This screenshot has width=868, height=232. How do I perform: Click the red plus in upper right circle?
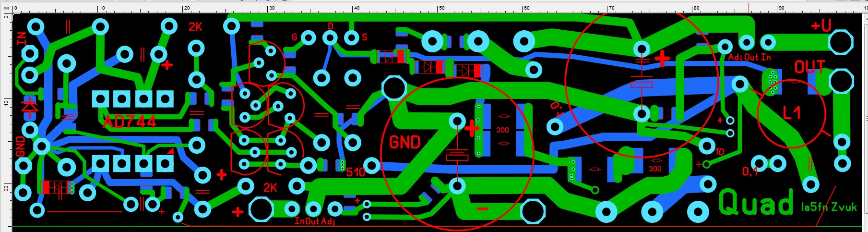[662, 59]
